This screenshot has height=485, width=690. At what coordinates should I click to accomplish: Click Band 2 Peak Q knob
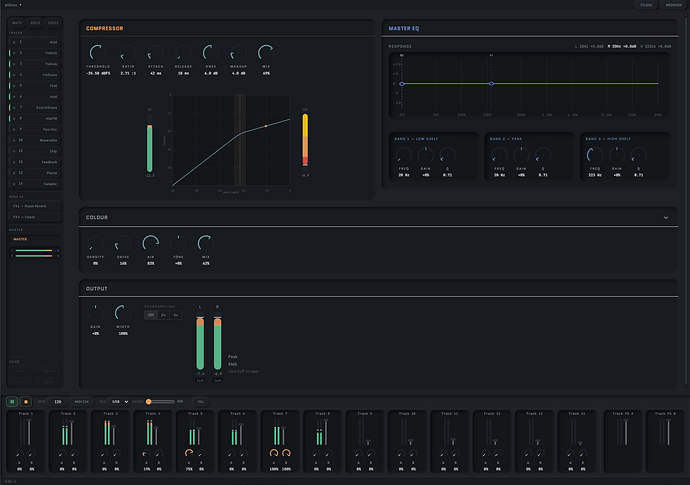(x=543, y=155)
